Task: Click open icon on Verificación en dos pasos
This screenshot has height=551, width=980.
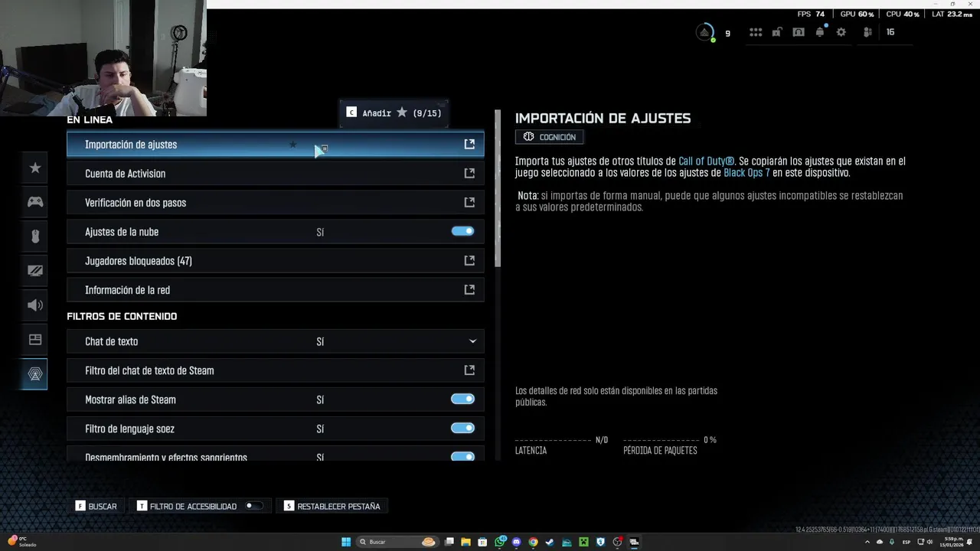Action: [x=469, y=202]
